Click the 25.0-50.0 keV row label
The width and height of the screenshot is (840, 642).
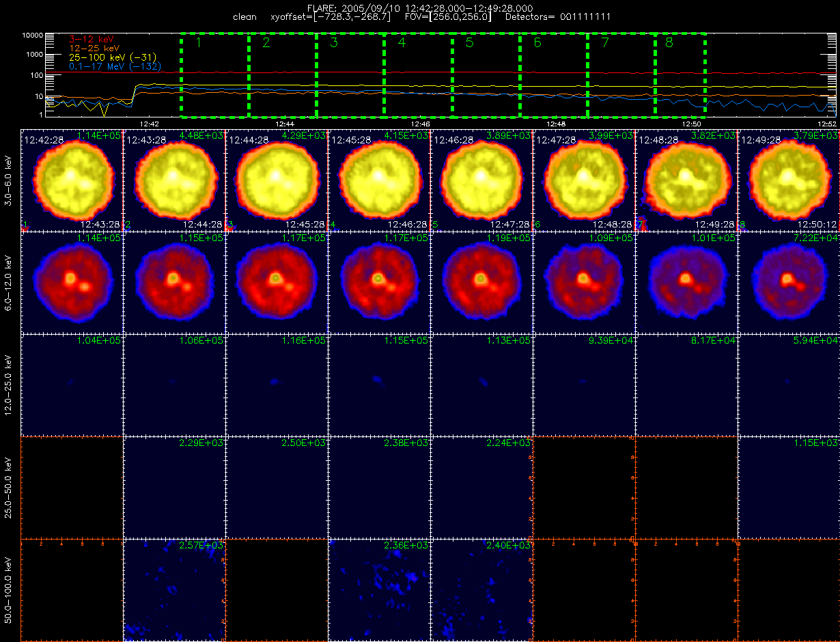tap(8, 488)
